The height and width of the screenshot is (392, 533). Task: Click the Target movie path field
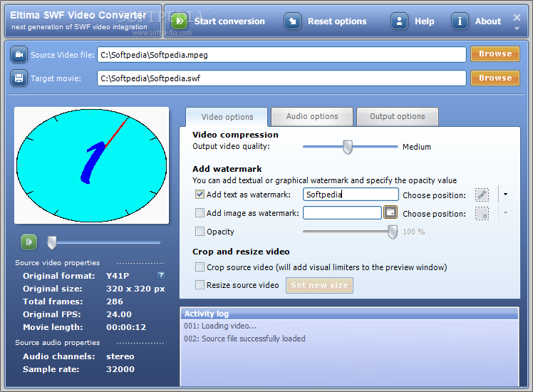(x=281, y=78)
